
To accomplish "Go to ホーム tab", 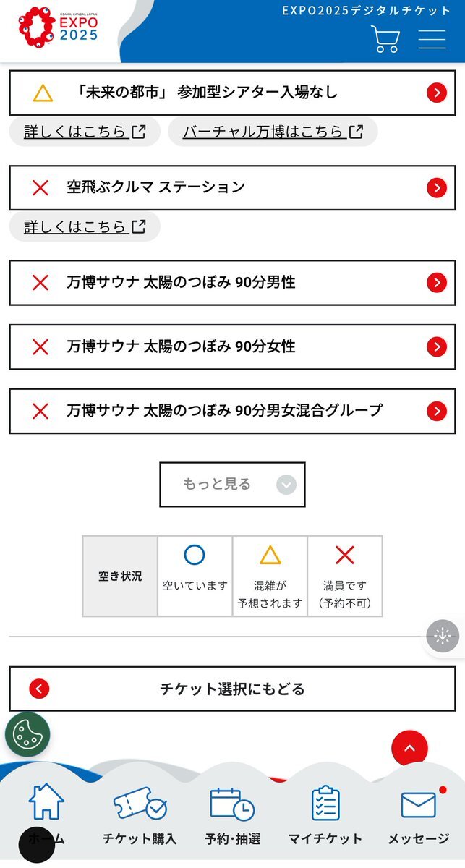I will pos(46,814).
